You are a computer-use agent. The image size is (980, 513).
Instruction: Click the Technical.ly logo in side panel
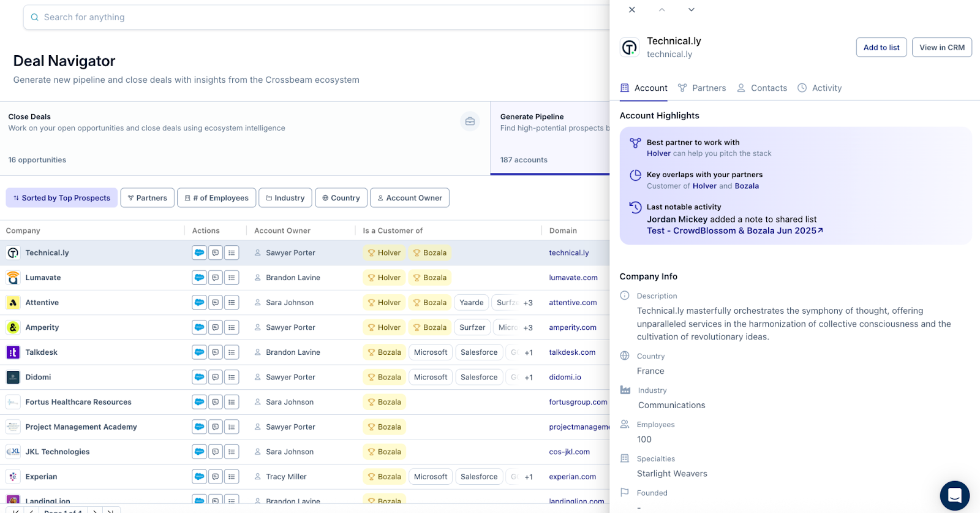[630, 47]
